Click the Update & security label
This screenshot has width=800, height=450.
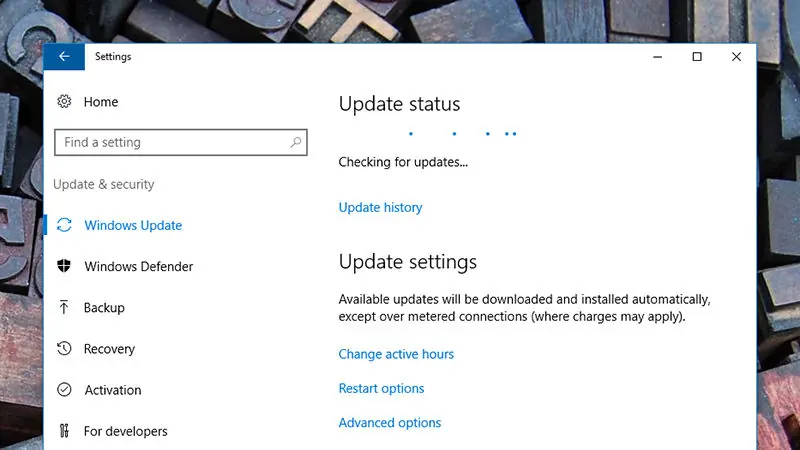(x=104, y=184)
